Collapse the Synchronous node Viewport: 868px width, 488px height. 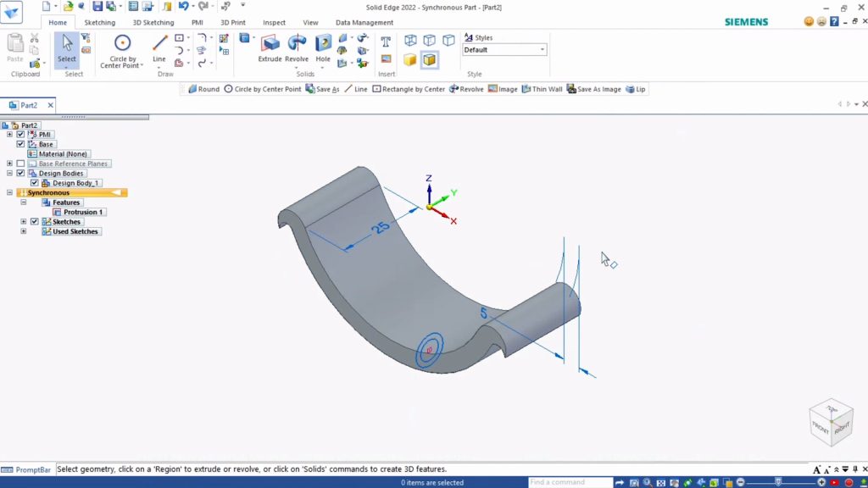9,192
